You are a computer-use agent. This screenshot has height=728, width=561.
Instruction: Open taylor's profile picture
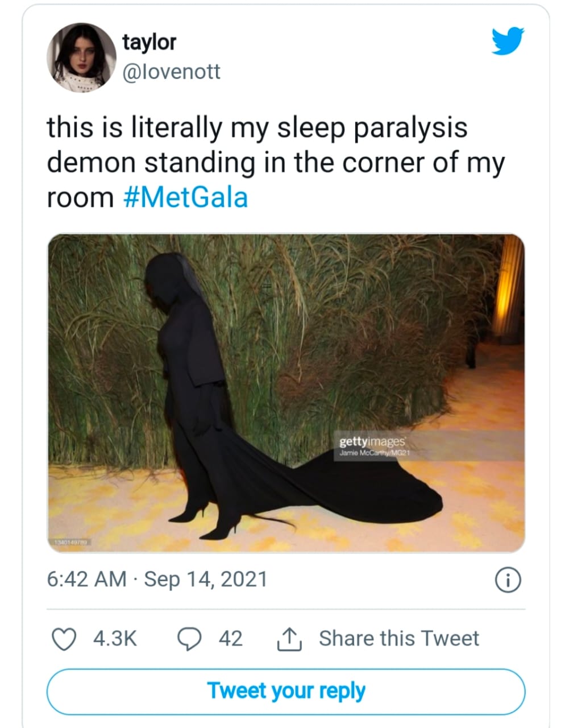coord(81,58)
